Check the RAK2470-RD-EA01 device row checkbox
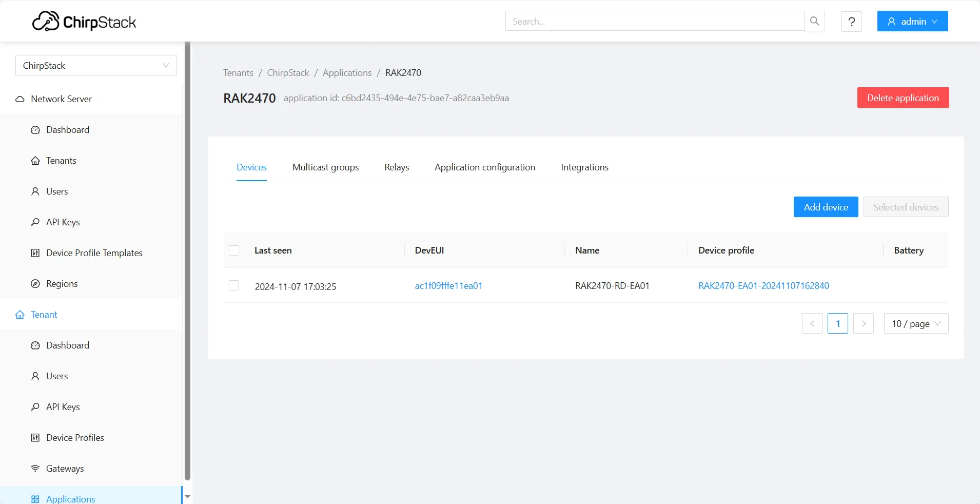 [234, 285]
